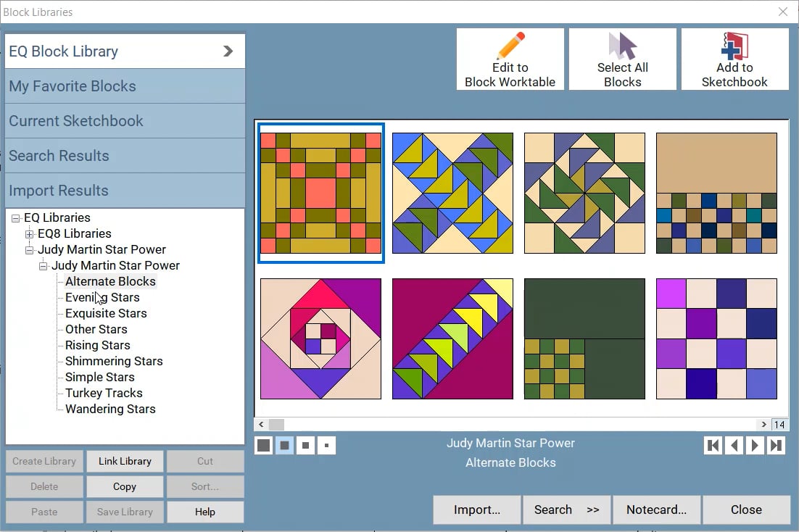Collapse the nested Judy Martin Star Power node
Image resolution: width=799 pixels, height=532 pixels.
[44, 265]
